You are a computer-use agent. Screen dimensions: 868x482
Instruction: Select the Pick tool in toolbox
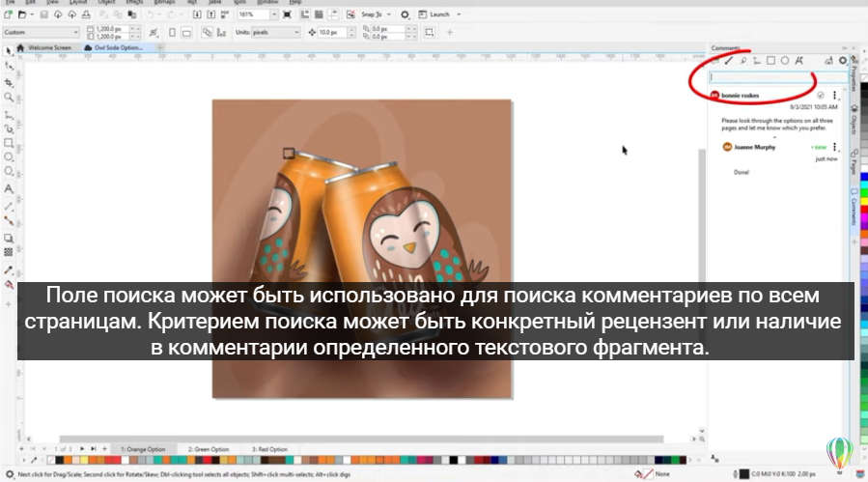tap(9, 51)
